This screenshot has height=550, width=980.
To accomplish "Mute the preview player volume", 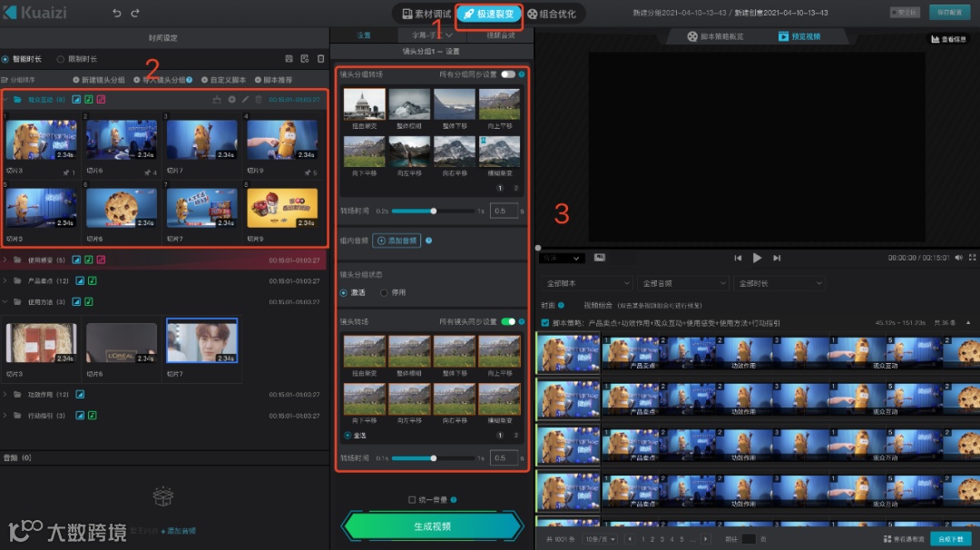I will coord(959,258).
